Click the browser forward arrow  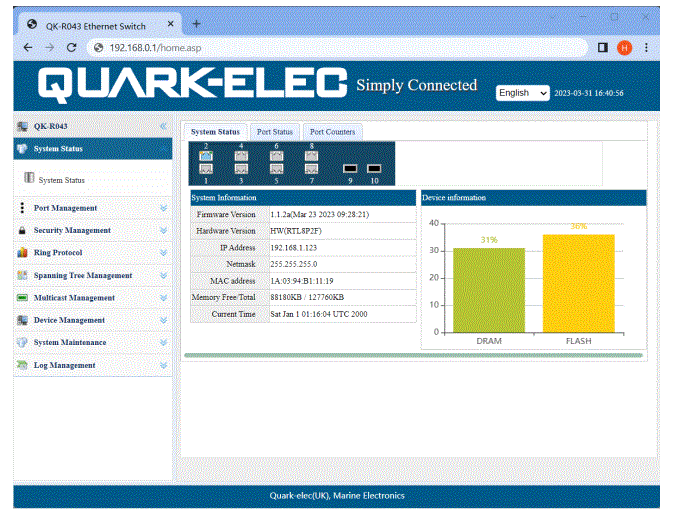(50, 48)
